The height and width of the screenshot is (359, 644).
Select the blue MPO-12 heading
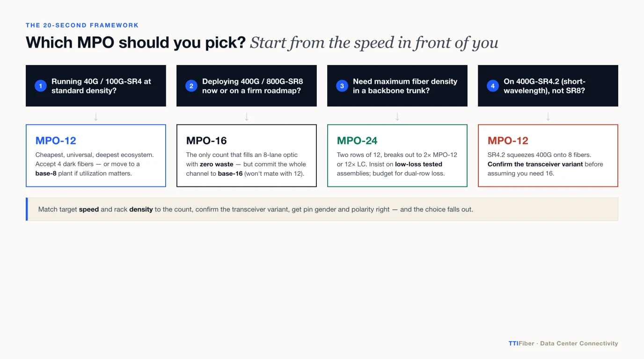point(56,141)
